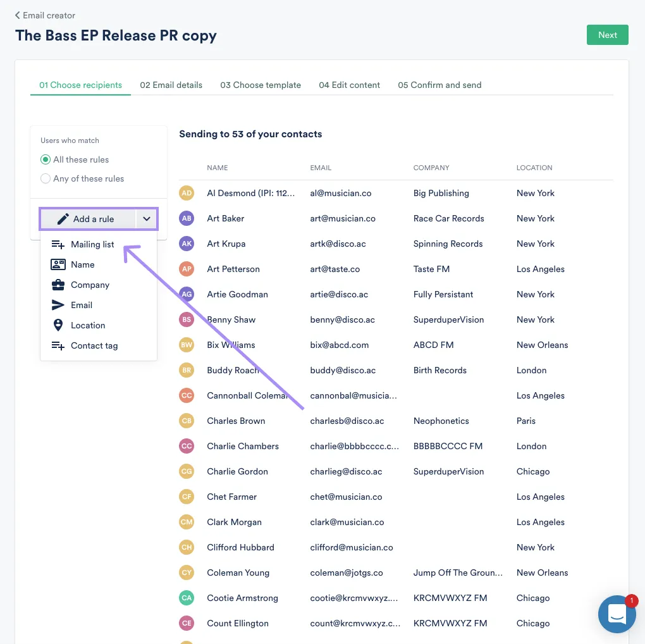Open the 04 Edit content tab
The height and width of the screenshot is (644, 645).
(x=349, y=85)
